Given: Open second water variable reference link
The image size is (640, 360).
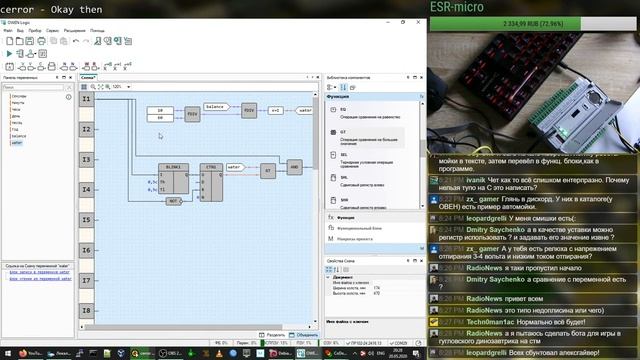Looking at the screenshot, I should coord(40,278).
